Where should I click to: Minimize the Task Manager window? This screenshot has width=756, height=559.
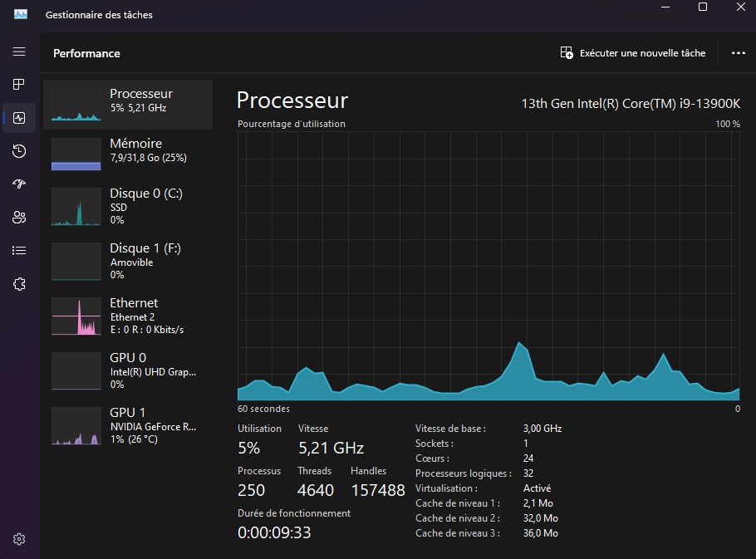(x=665, y=7)
